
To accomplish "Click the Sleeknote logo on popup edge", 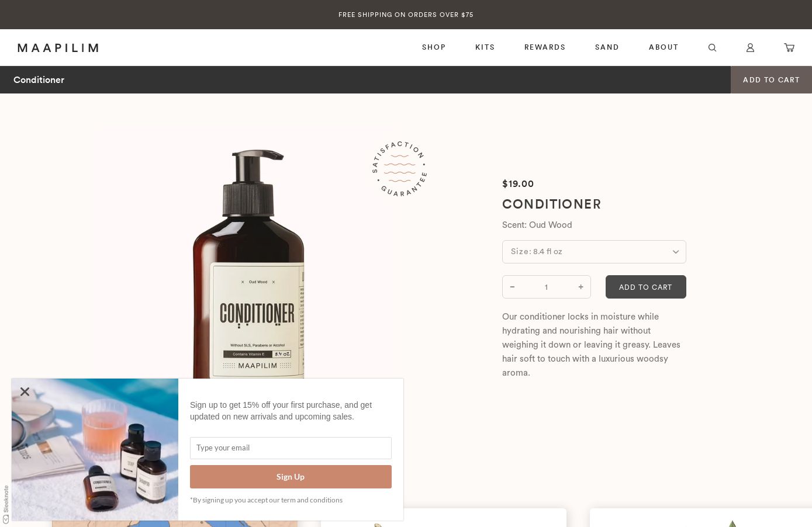I will pos(6,504).
